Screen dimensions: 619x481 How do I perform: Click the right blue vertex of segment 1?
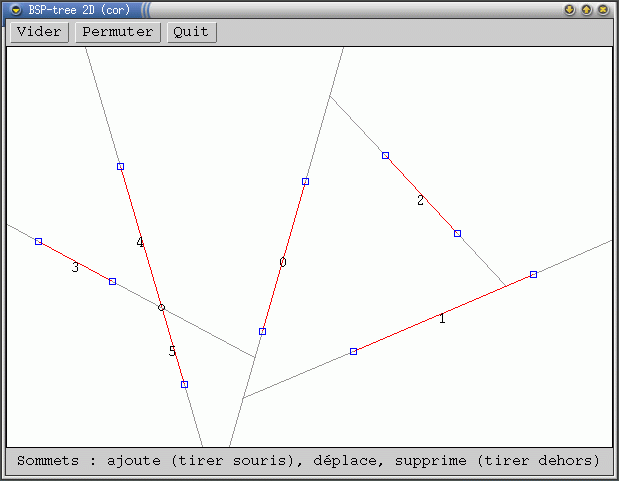tap(533, 274)
